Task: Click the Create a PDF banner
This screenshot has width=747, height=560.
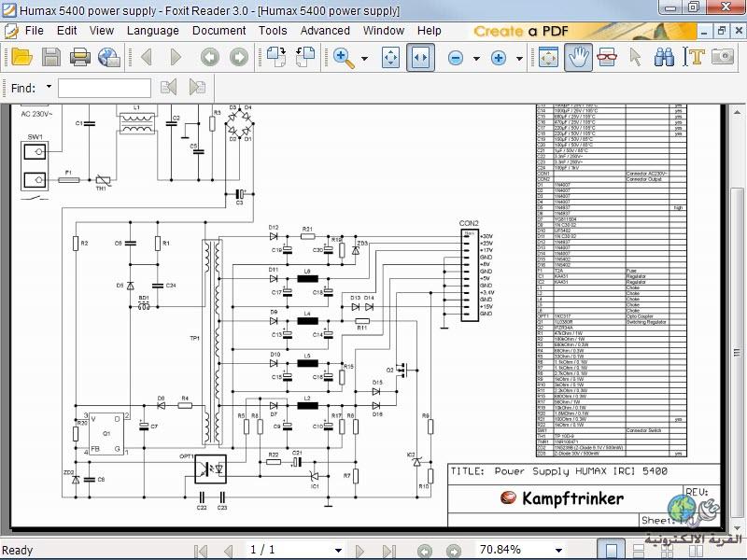Action: pos(583,32)
